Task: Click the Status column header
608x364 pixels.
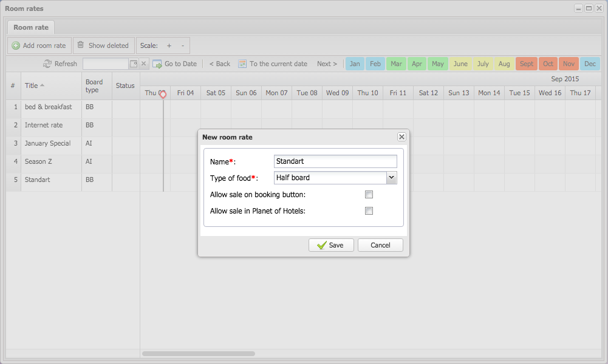Action: (126, 86)
